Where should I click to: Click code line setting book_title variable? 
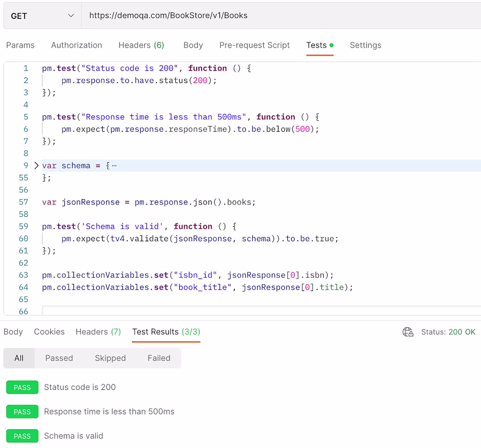[x=198, y=287]
